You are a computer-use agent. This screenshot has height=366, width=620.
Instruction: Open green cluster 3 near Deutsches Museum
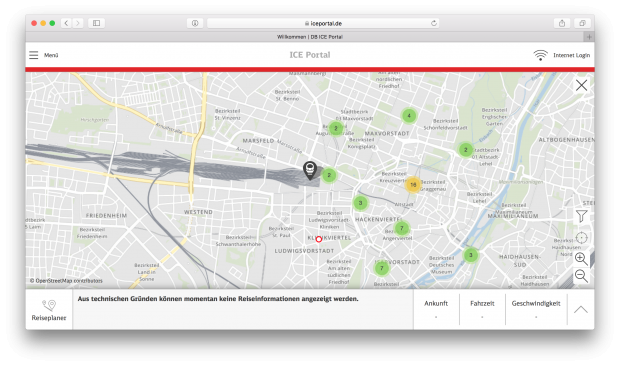(471, 255)
